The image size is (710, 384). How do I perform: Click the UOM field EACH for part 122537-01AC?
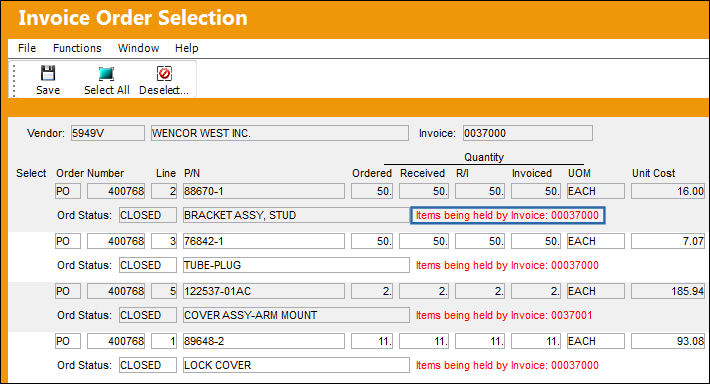[596, 291]
